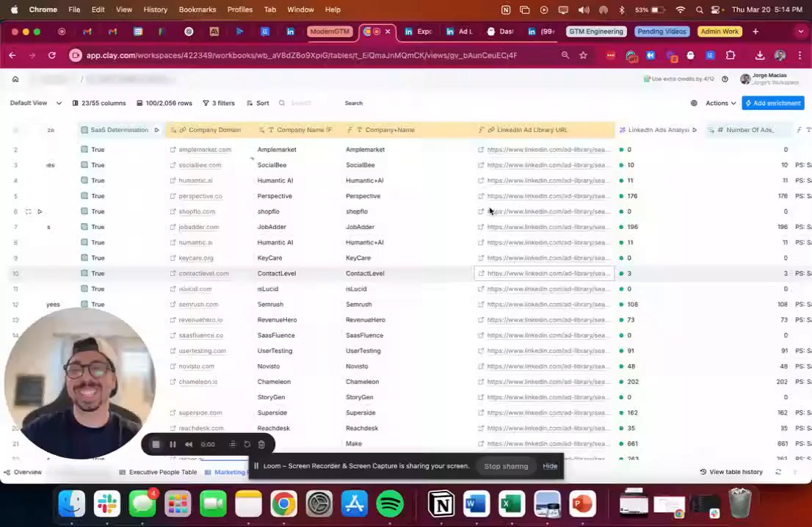Open Spotify from the dock
Image resolution: width=812 pixels, height=527 pixels.
click(x=390, y=504)
